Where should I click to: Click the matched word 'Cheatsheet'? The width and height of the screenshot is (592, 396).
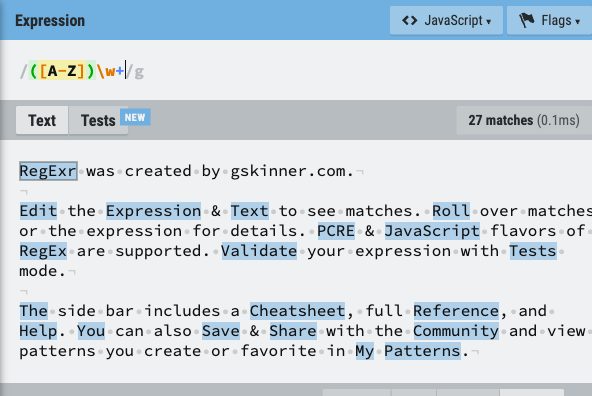click(x=298, y=311)
